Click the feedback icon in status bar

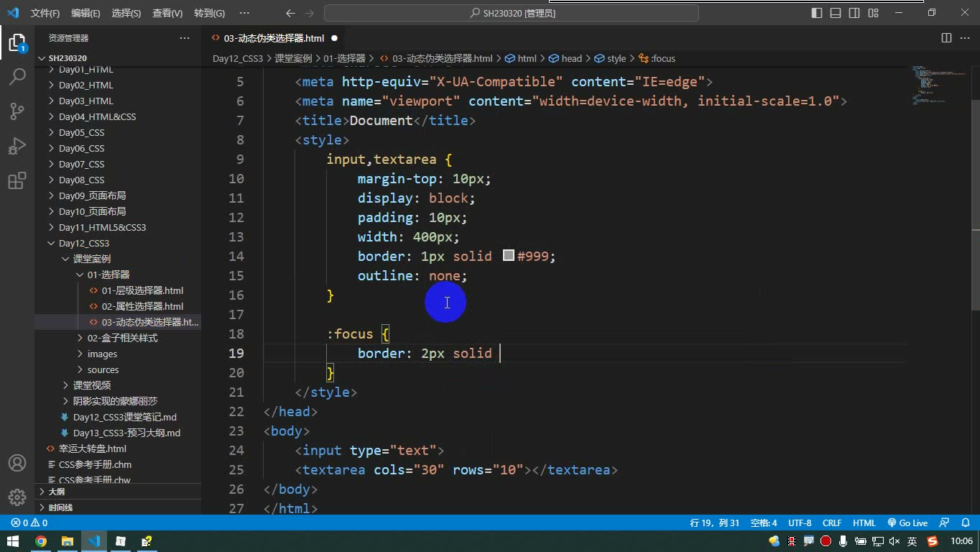[945, 523]
